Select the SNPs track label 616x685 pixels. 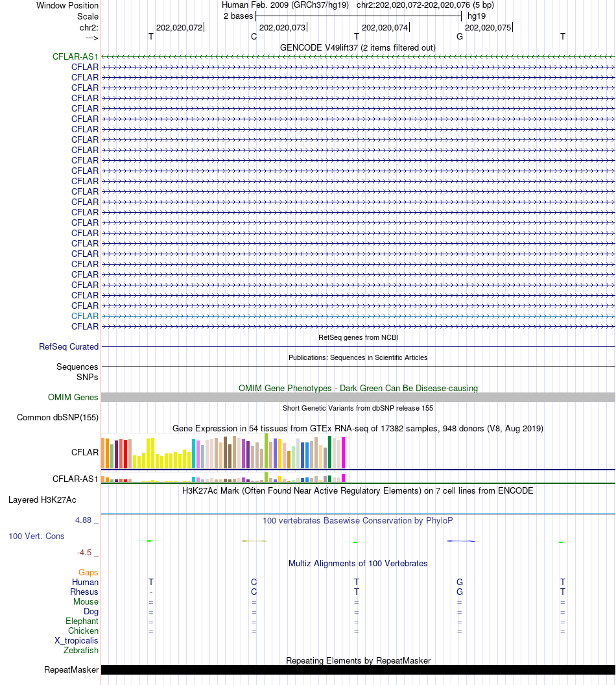(x=88, y=377)
